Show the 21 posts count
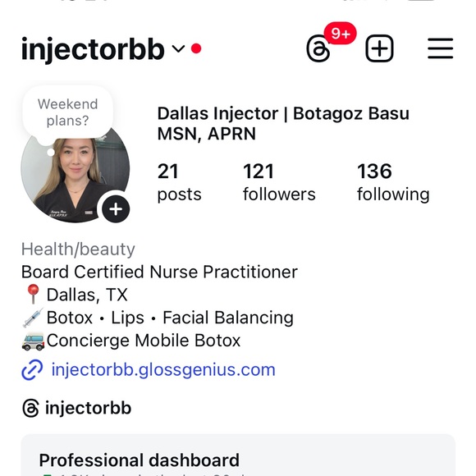The image size is (476, 476). pyautogui.click(x=179, y=182)
